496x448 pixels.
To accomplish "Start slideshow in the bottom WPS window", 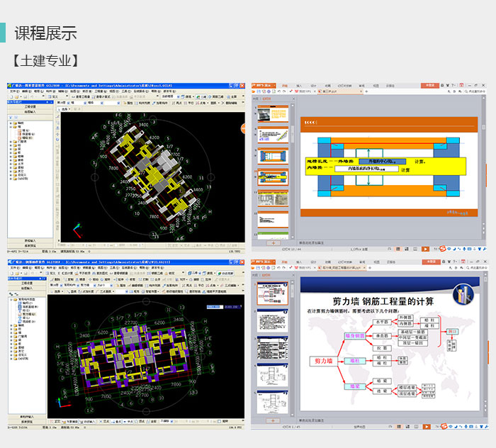I will coord(425,427).
